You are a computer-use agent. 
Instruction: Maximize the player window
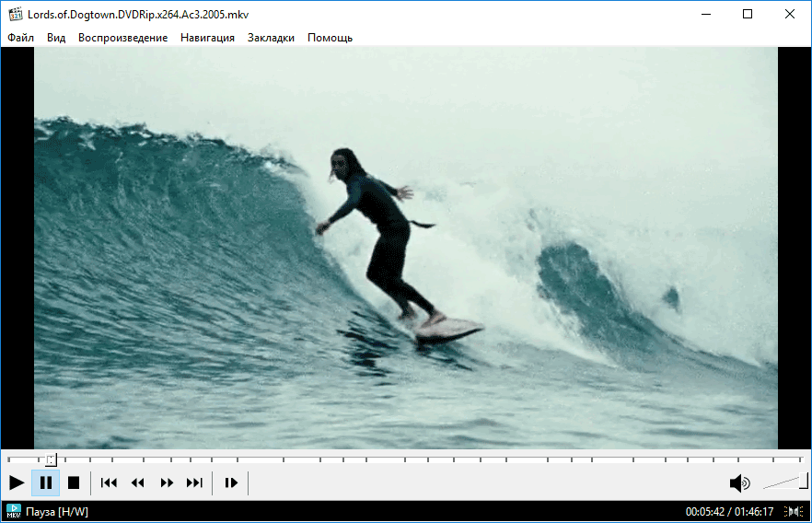pos(748,14)
